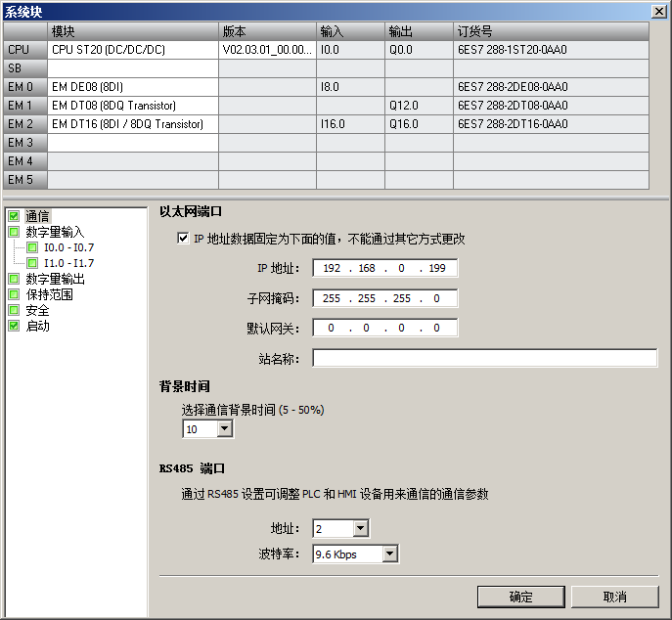Click the green box icon beside I0.0 - I0.7
This screenshot has height=620, width=672.
pyautogui.click(x=32, y=247)
